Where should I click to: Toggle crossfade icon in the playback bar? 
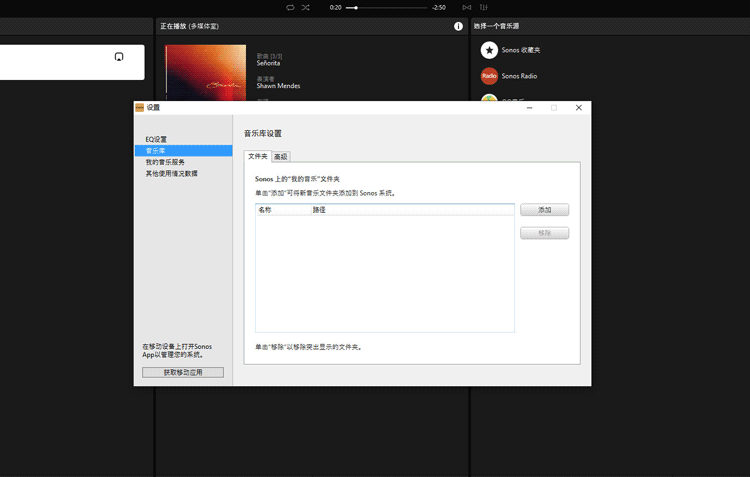pyautogui.click(x=466, y=7)
